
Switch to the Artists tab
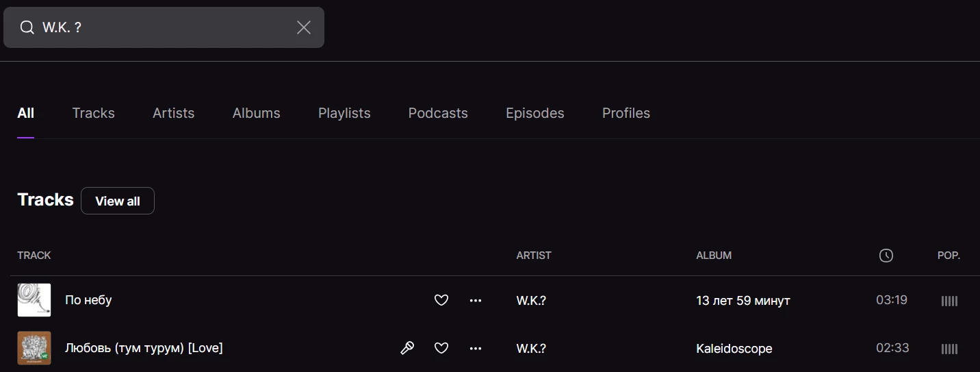(x=173, y=113)
